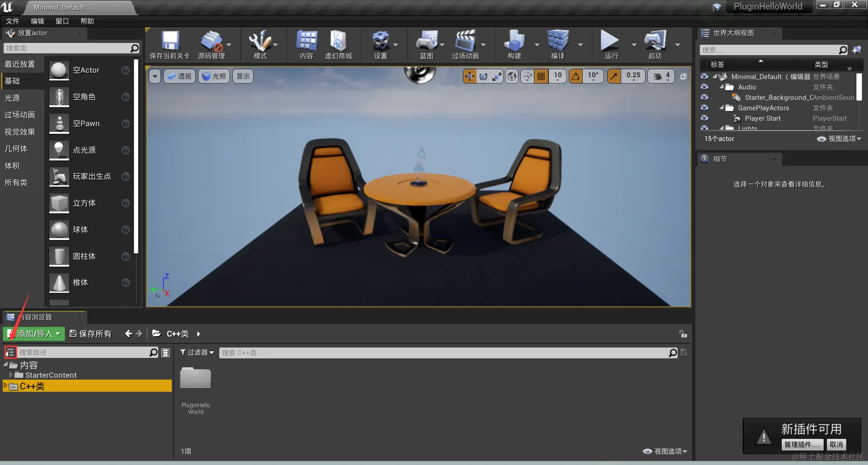This screenshot has width=868, height=465.
Task: Open 光照 lit view mode dropdown
Action: coord(214,76)
